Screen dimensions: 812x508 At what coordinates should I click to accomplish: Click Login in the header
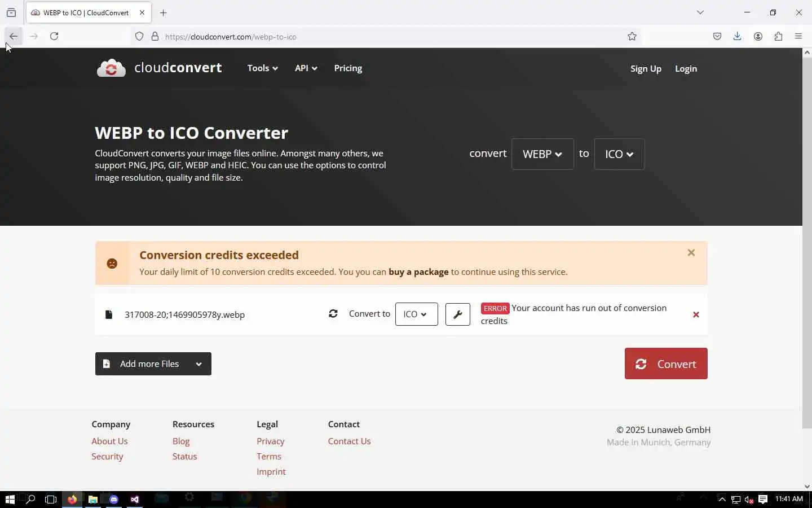click(686, 68)
